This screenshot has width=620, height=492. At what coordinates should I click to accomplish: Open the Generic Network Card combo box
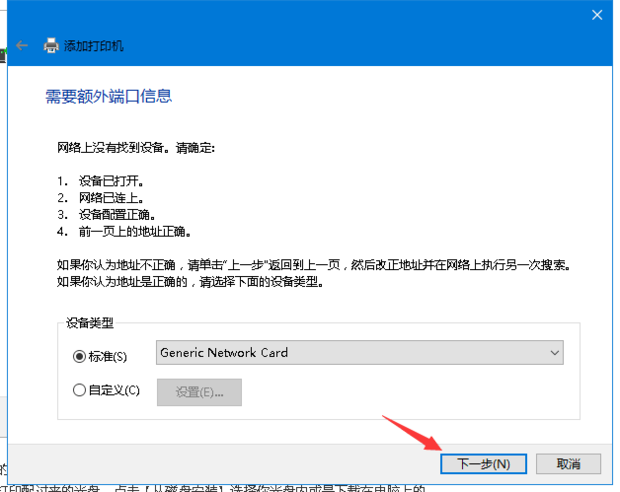[x=350, y=353]
